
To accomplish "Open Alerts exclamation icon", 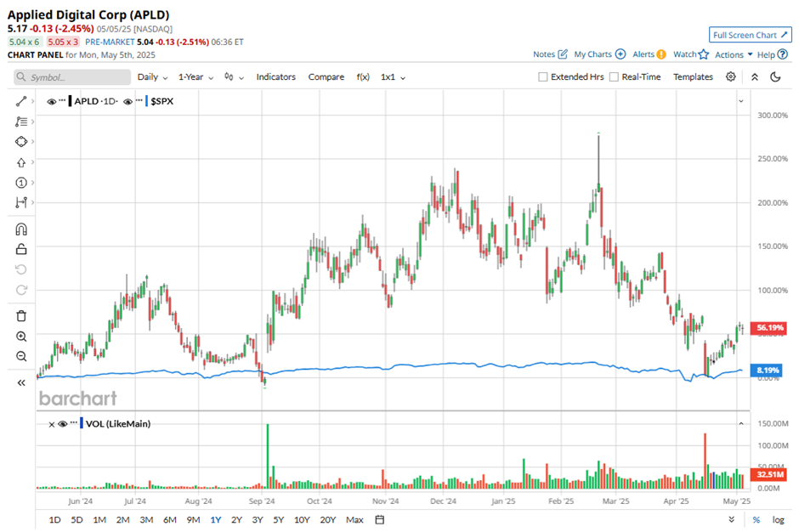I will (661, 54).
